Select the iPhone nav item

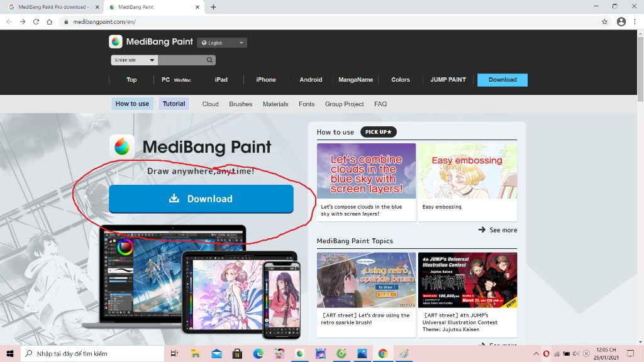(266, 80)
